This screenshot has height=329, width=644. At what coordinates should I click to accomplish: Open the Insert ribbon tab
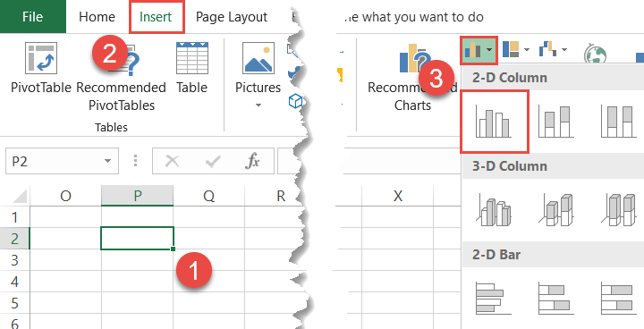pos(156,17)
